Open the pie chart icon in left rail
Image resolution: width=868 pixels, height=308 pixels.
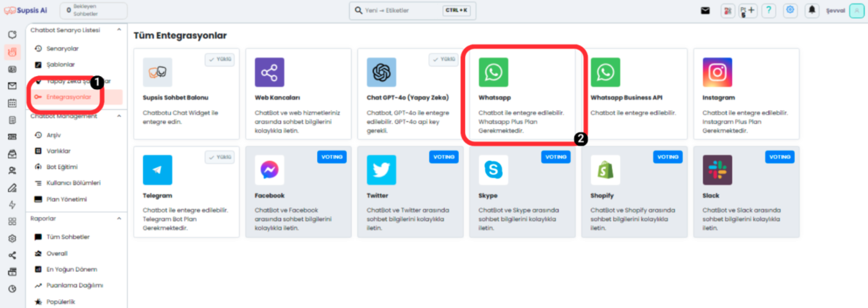click(x=12, y=289)
